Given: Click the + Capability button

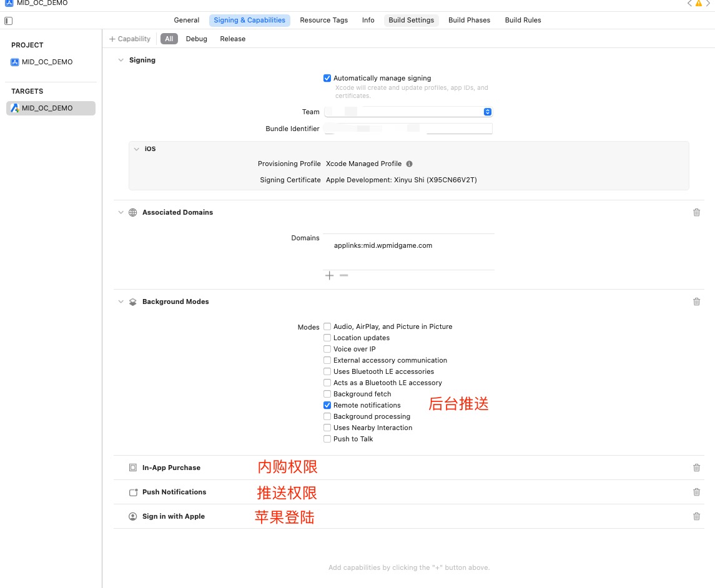Looking at the screenshot, I should coord(130,39).
